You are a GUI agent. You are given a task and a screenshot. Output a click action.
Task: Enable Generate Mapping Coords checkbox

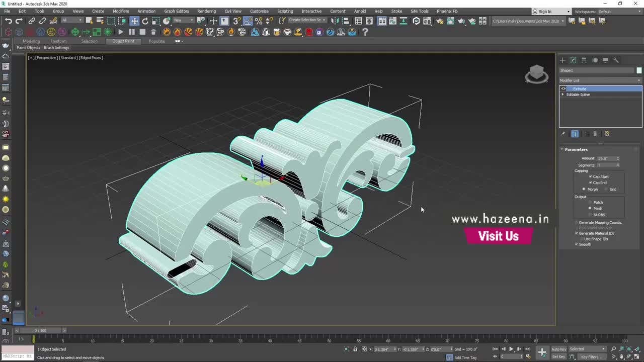tap(577, 222)
